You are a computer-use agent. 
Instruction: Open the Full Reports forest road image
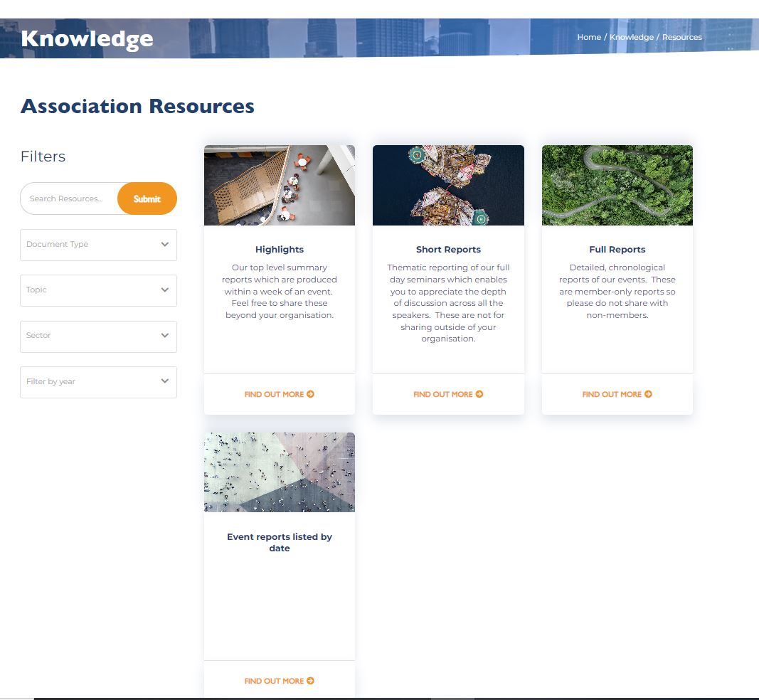(617, 185)
